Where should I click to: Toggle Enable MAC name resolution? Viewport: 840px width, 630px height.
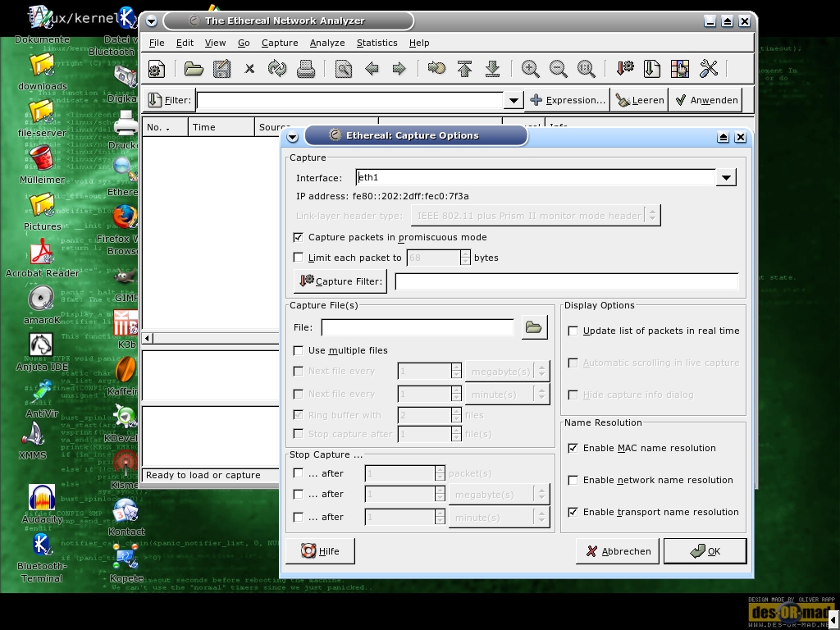pyautogui.click(x=573, y=448)
